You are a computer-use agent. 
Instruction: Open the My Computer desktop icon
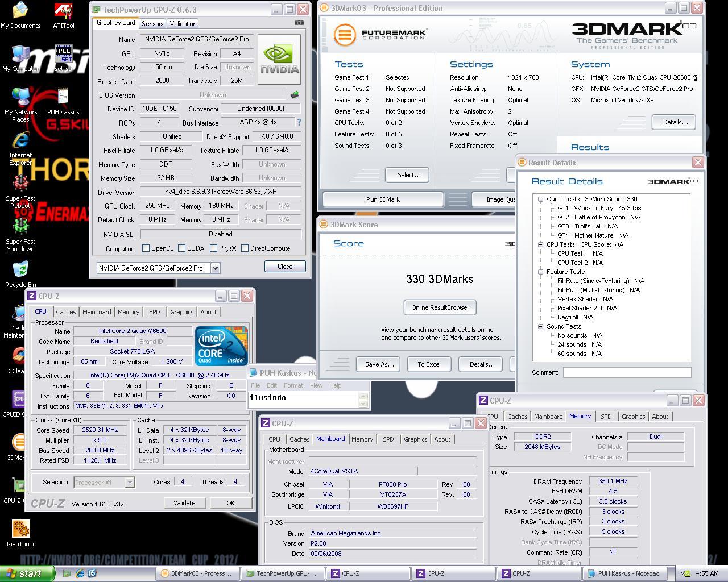pos(19,59)
